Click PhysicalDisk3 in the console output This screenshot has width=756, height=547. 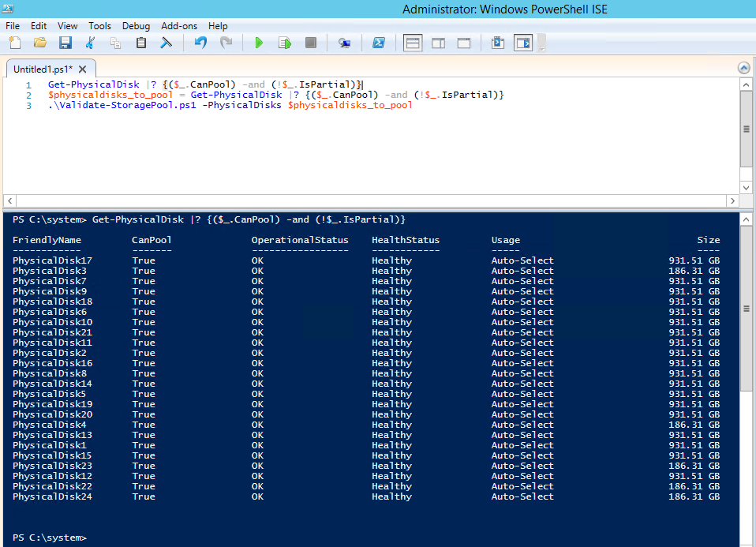(50, 271)
